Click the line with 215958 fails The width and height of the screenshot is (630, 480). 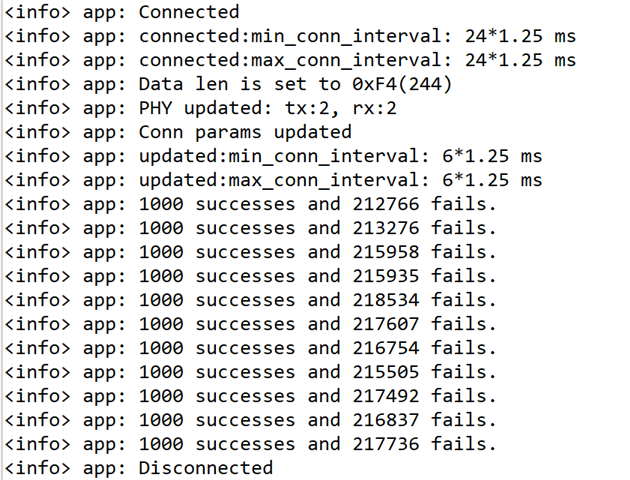tap(251, 252)
